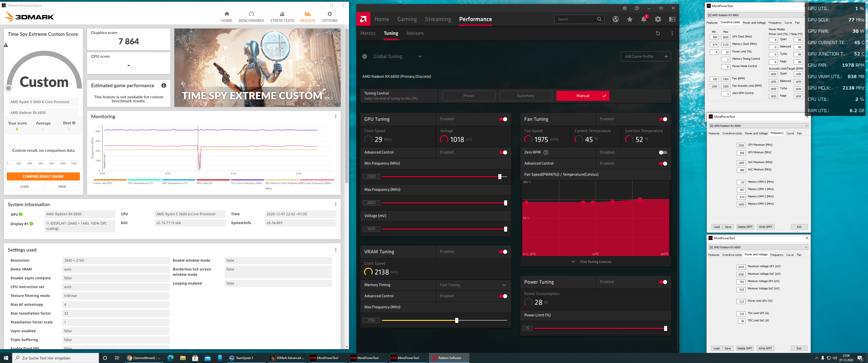Open Microsoft Edge from taskbar
The image size is (868, 363).
click(171, 358)
